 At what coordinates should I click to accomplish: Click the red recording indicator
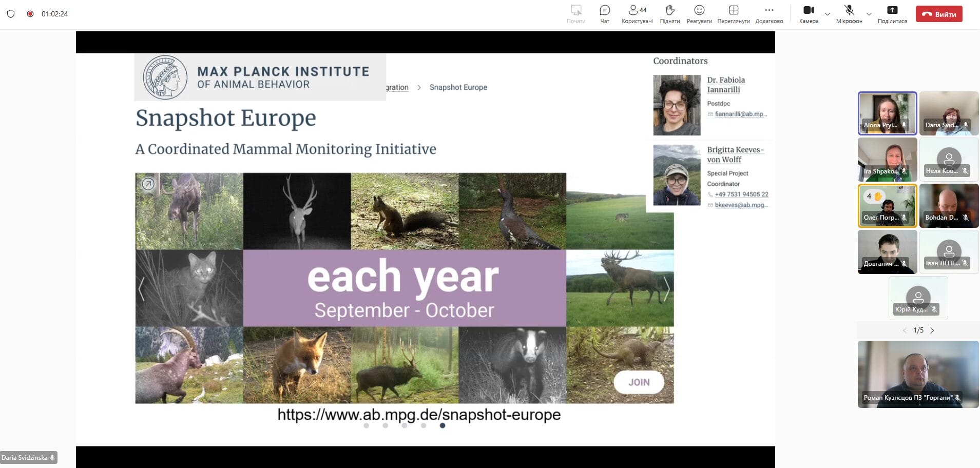(30, 14)
